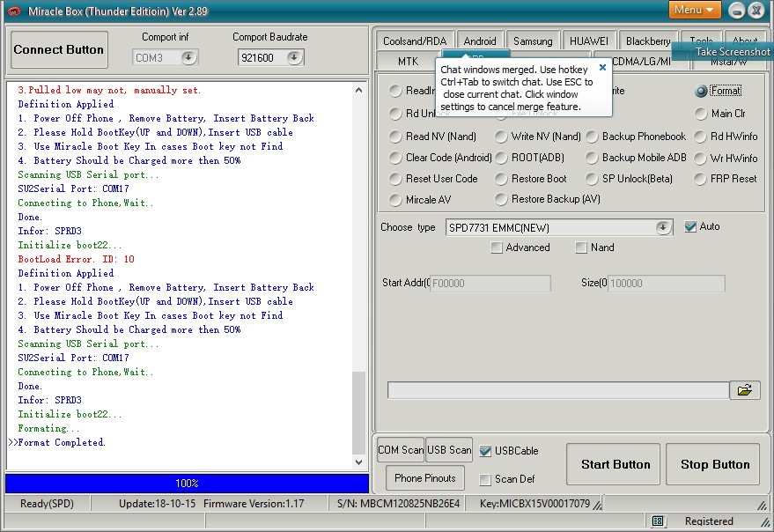Select the Rd Unlock radio button
This screenshot has width=774, height=532.
point(395,114)
